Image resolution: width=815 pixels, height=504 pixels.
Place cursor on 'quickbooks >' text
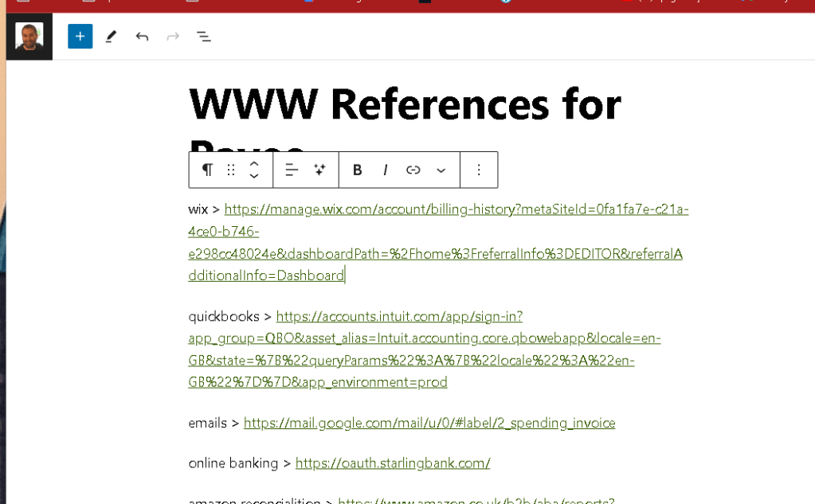coord(230,316)
